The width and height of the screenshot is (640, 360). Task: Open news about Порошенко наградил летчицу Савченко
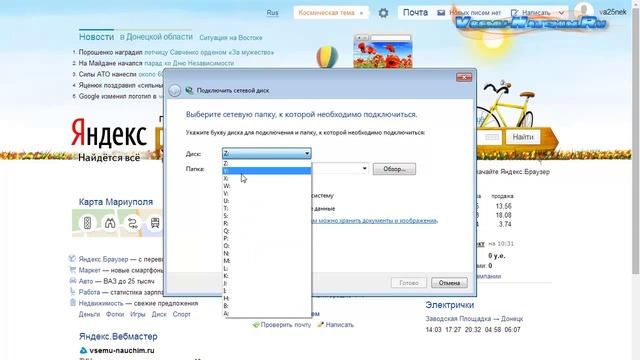point(176,52)
